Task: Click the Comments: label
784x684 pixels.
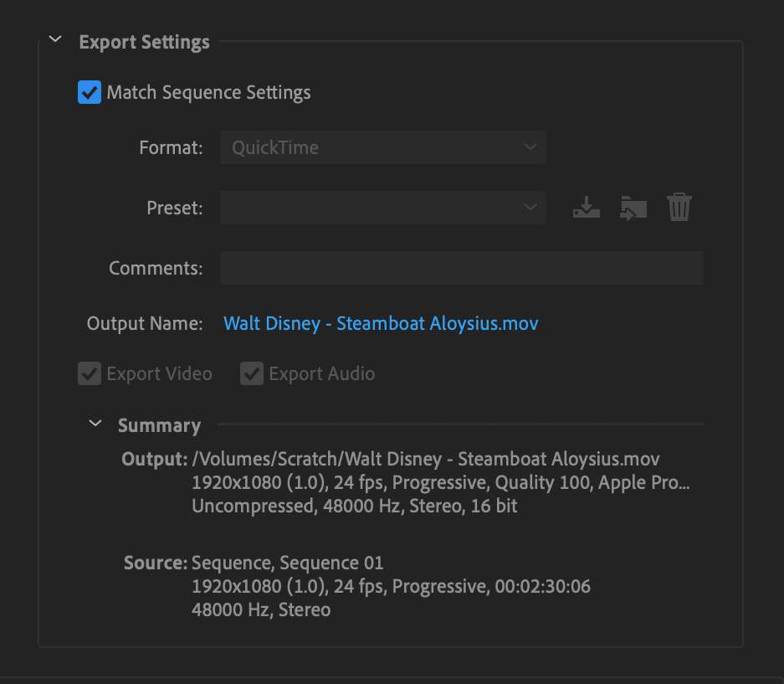Action: [x=156, y=268]
